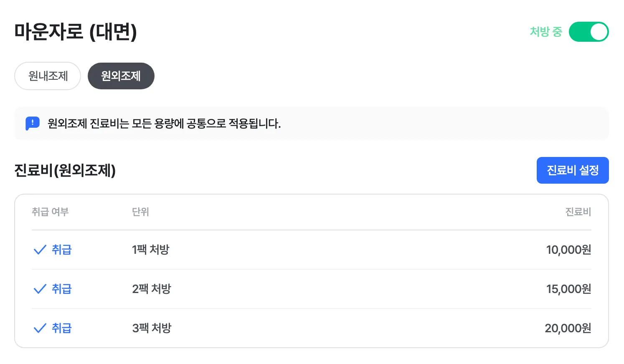Open the 진료비 설정 button
Image resolution: width=624 pixels, height=364 pixels.
[573, 170]
